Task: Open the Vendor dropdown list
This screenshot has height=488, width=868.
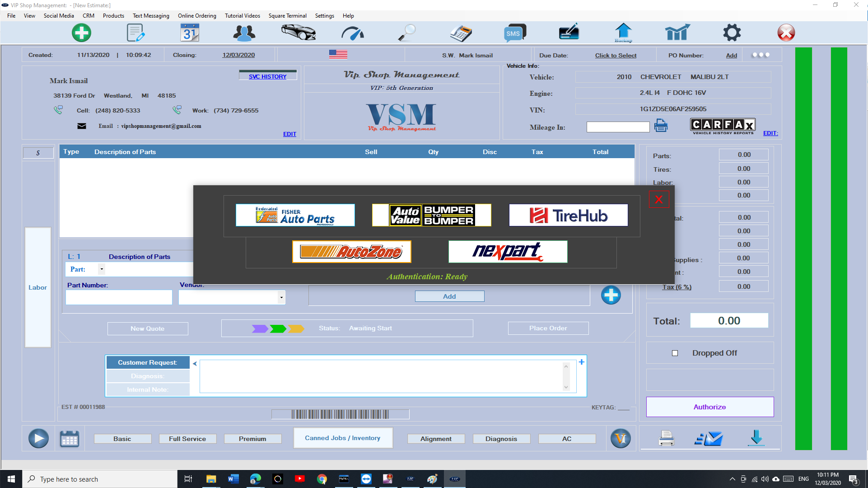Action: (281, 297)
